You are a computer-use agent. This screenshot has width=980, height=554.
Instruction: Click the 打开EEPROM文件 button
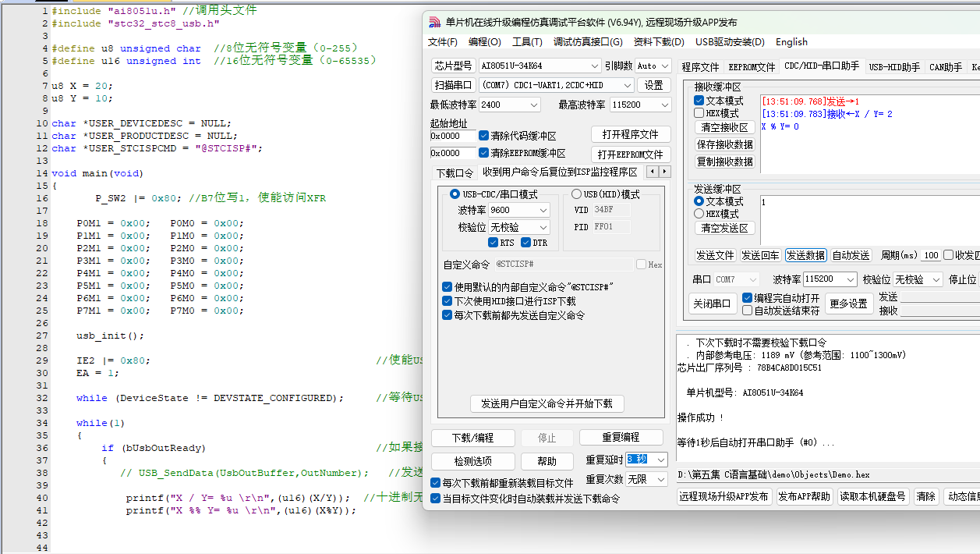[631, 154]
